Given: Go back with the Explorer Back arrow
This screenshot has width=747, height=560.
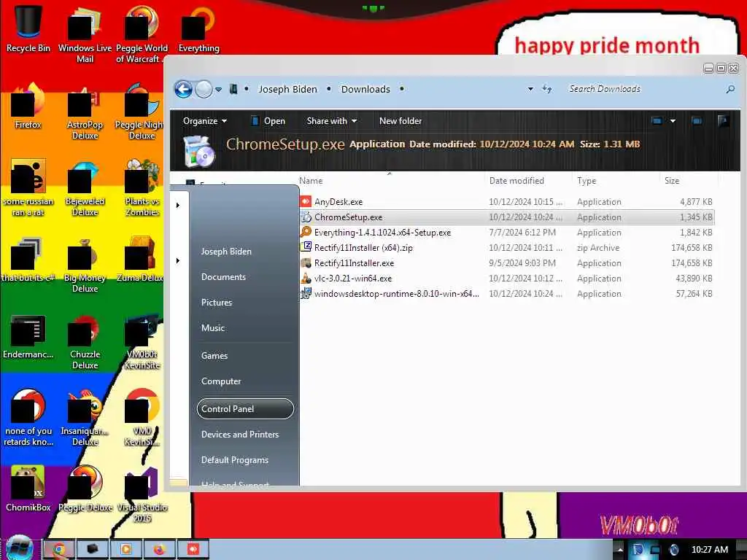Looking at the screenshot, I should (x=183, y=89).
